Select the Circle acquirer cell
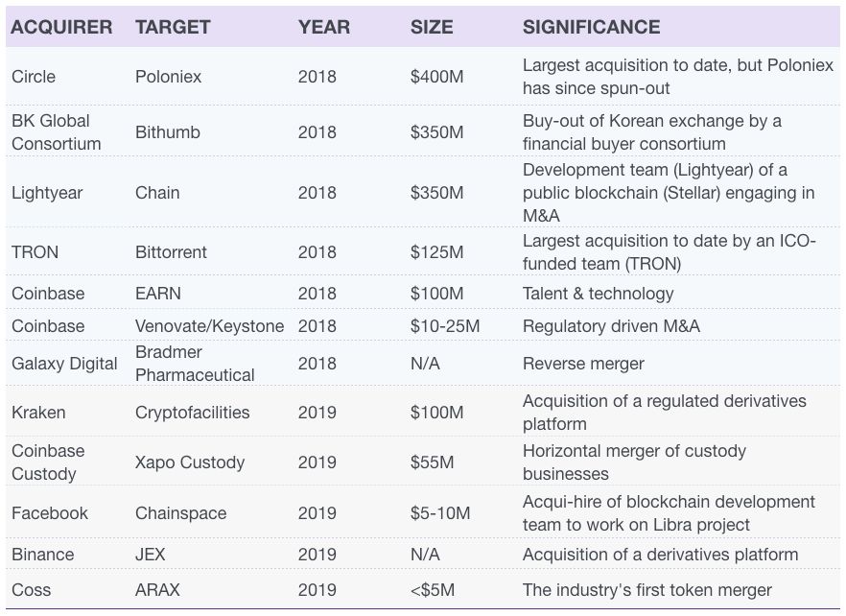Viewport: 846px width, 616px height. tap(34, 77)
